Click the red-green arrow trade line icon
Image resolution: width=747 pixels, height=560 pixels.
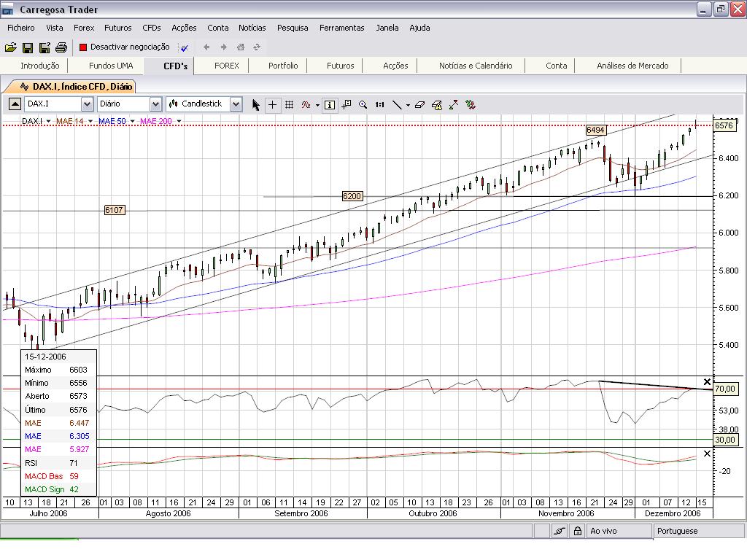click(454, 105)
